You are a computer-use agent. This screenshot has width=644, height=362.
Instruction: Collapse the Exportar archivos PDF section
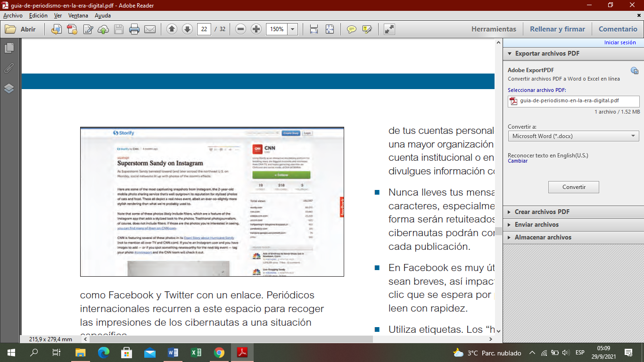[x=573, y=53]
